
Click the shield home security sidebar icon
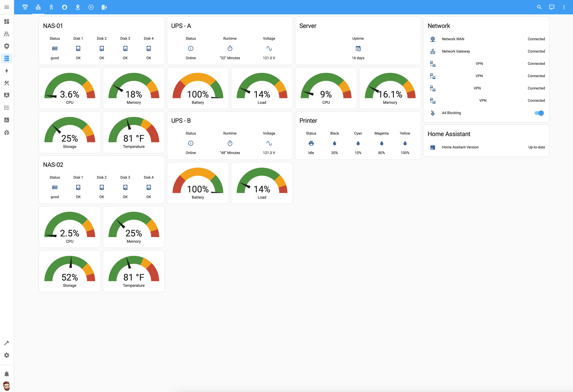click(7, 46)
